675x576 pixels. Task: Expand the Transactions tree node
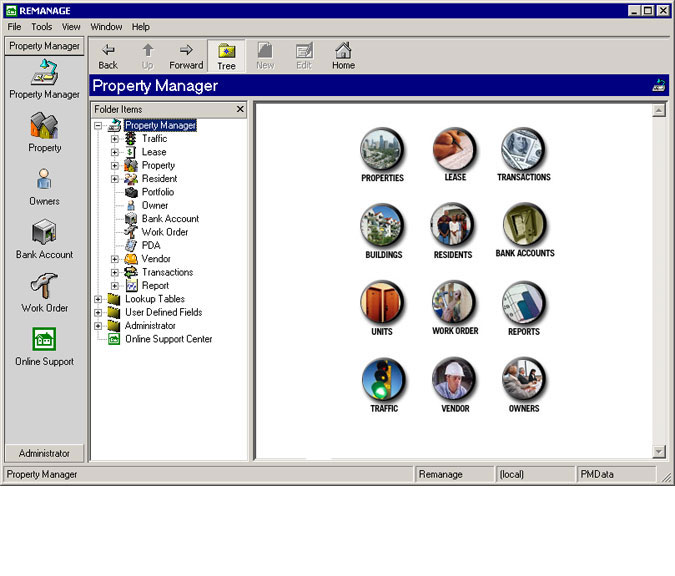[x=115, y=273]
